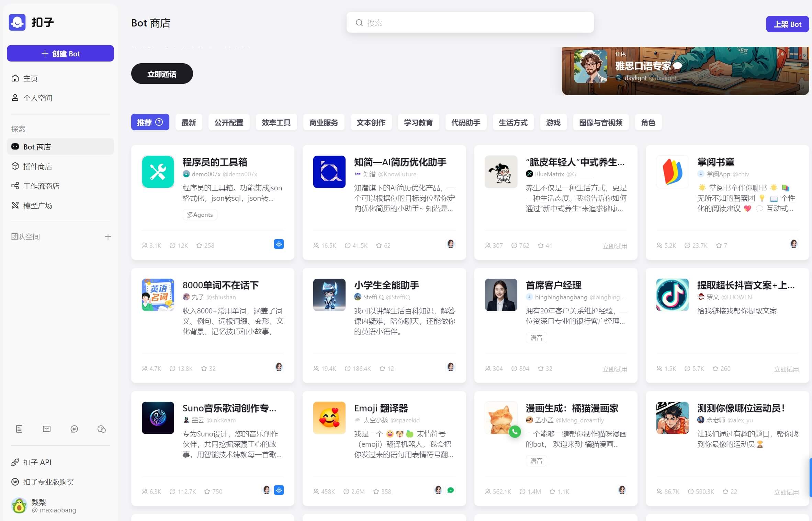Viewport: 812px width, 521px height.
Task: Click the blue platform badge on 程序员的工具箱 card
Action: (279, 244)
